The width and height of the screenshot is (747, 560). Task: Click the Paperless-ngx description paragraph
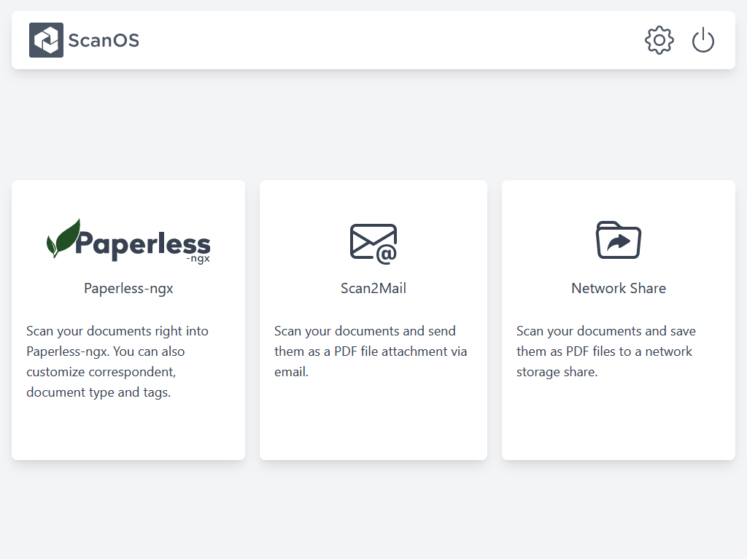tap(117, 362)
